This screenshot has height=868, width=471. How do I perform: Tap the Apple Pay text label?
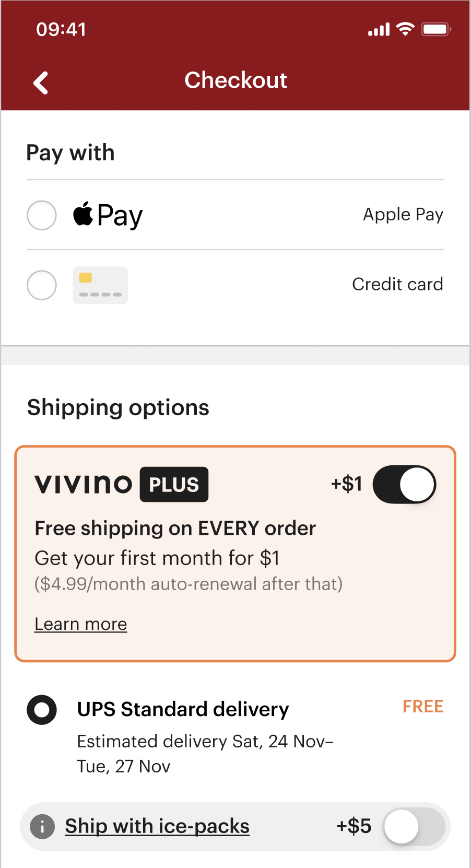[x=403, y=214]
